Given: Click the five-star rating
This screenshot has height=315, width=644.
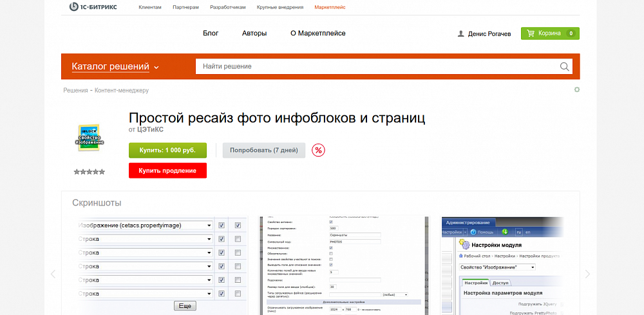Looking at the screenshot, I should tap(90, 172).
